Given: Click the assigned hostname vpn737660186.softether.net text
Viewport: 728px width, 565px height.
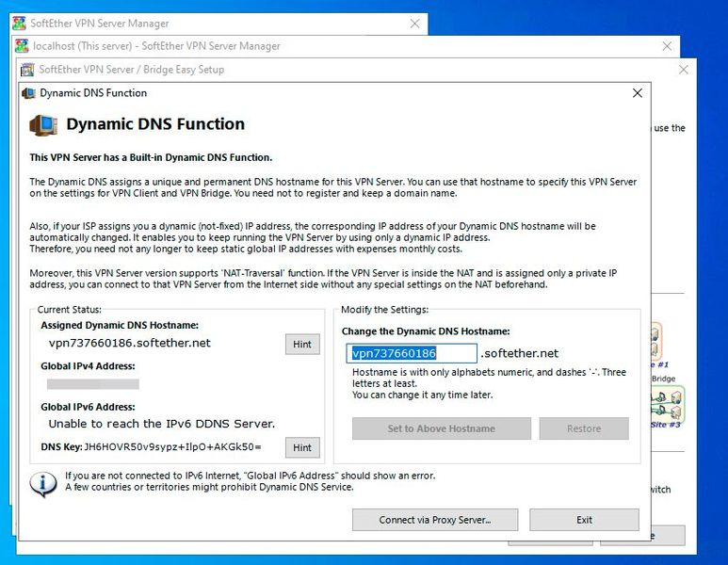Looking at the screenshot, I should [x=130, y=343].
